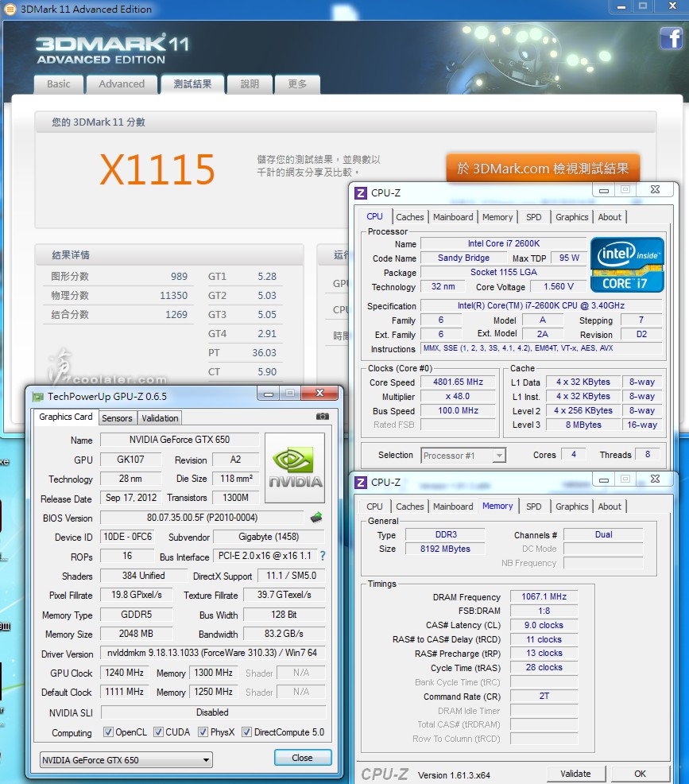Select Graphics Card tab in GPU-Z

click(66, 417)
